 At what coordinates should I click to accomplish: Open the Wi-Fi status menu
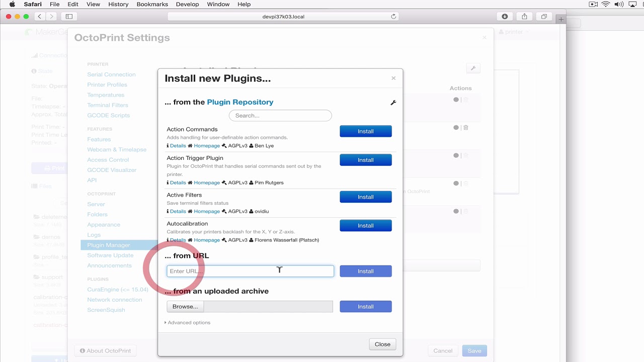click(606, 4)
